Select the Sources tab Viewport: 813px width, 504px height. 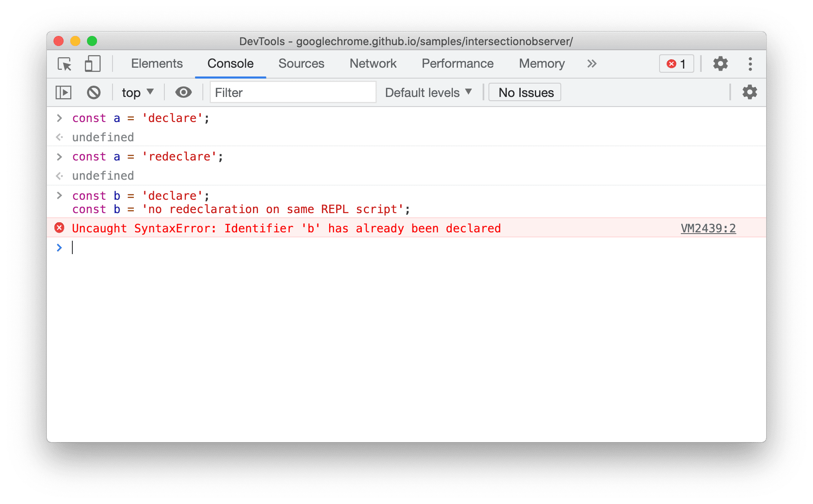pyautogui.click(x=301, y=63)
